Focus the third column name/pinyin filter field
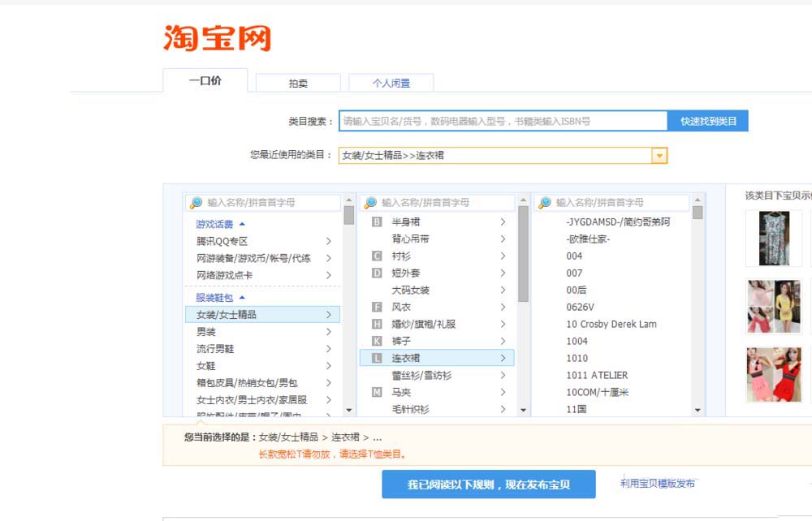Image resolution: width=812 pixels, height=521 pixels. point(611,203)
